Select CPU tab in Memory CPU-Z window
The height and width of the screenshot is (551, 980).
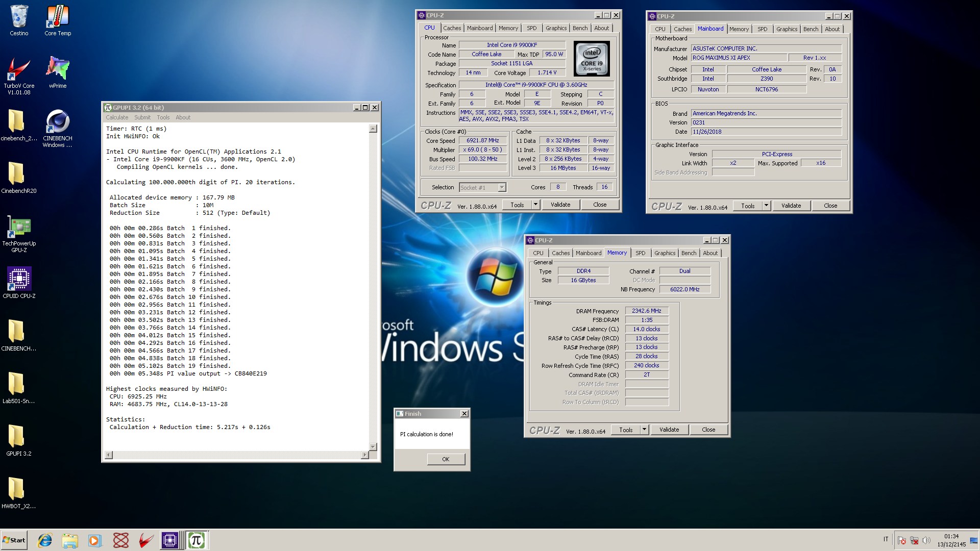[538, 253]
